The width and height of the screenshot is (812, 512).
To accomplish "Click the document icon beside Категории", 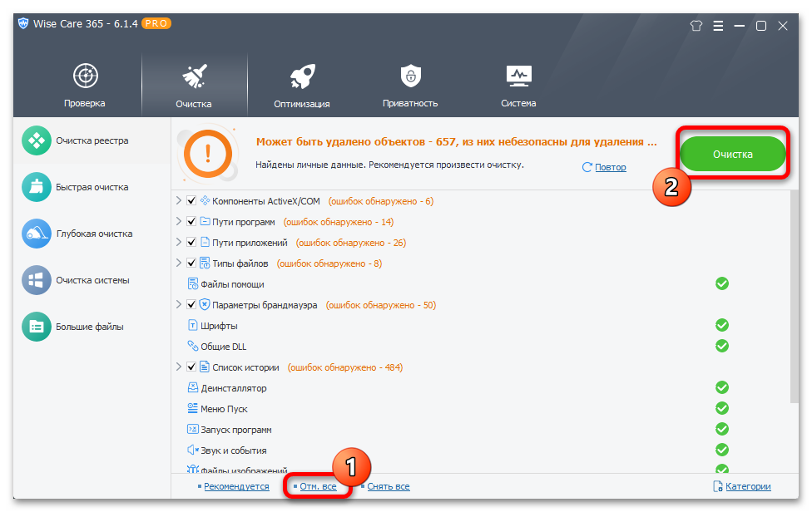I will pos(718,486).
